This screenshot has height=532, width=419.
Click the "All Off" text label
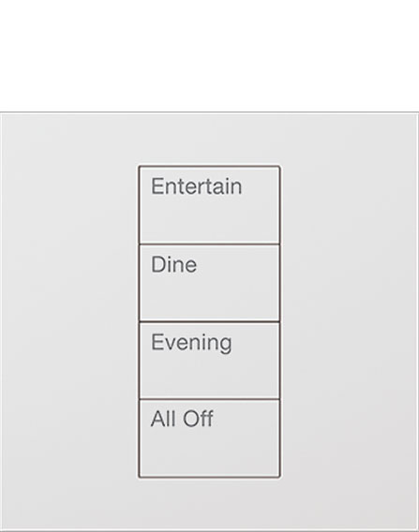pos(182,419)
